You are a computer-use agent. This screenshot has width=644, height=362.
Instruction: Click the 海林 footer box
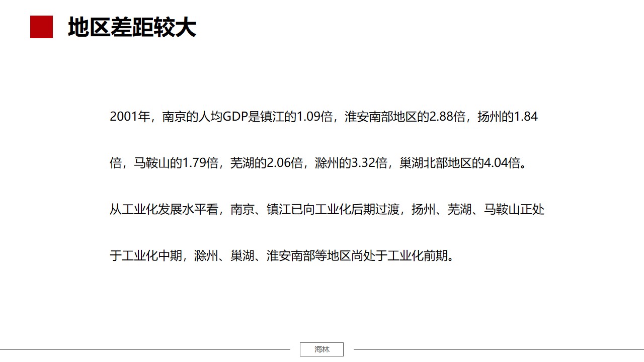(321, 349)
